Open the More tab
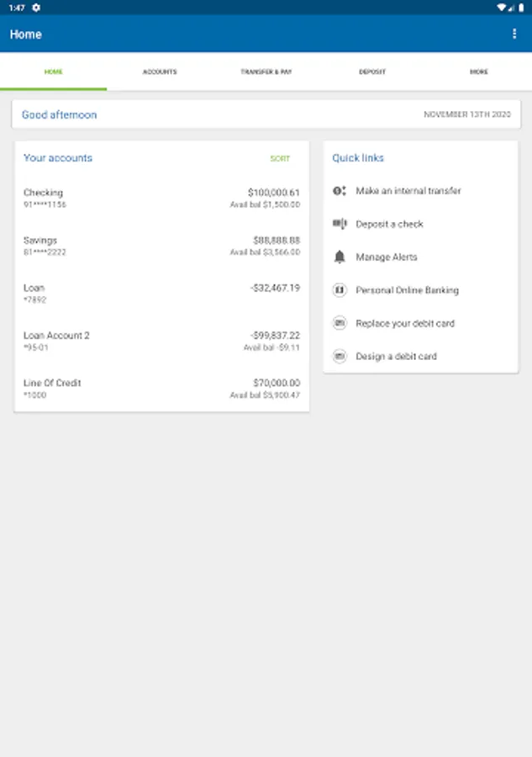532x757 pixels. (x=478, y=72)
